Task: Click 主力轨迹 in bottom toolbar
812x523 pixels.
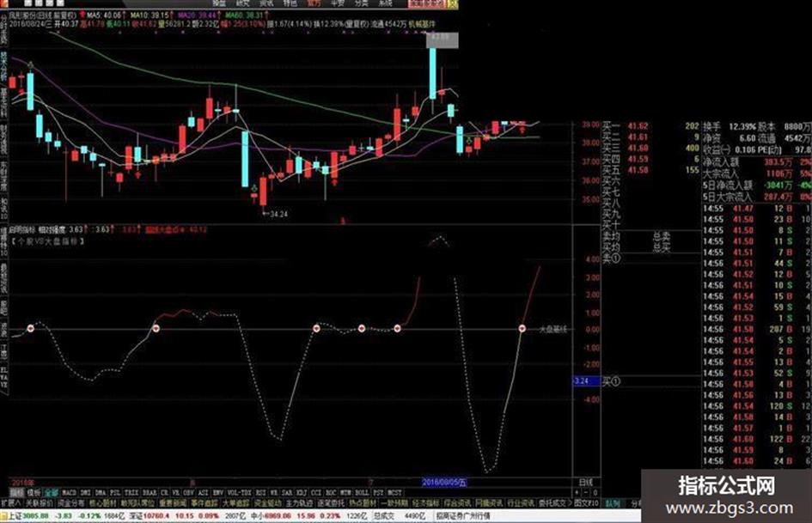Action: tap(299, 502)
